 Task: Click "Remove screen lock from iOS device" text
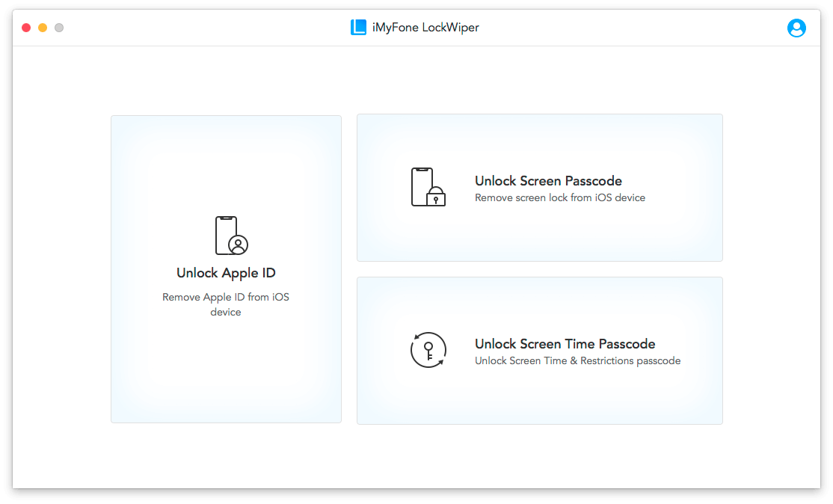[559, 198]
